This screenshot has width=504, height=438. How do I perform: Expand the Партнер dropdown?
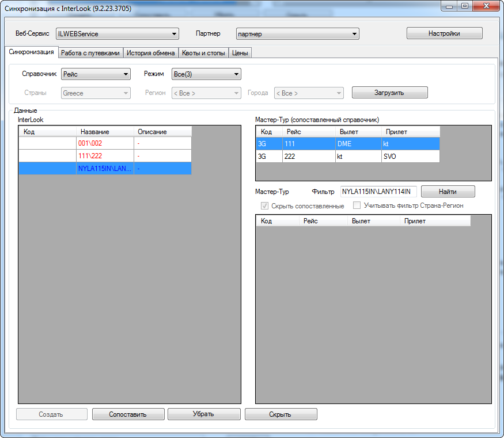[x=297, y=34]
